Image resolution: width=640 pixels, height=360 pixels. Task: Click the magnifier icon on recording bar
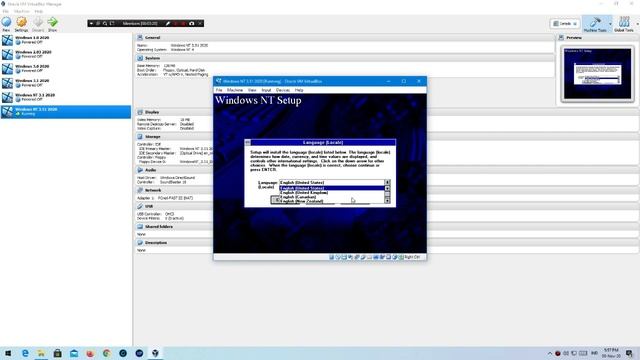[x=105, y=24]
